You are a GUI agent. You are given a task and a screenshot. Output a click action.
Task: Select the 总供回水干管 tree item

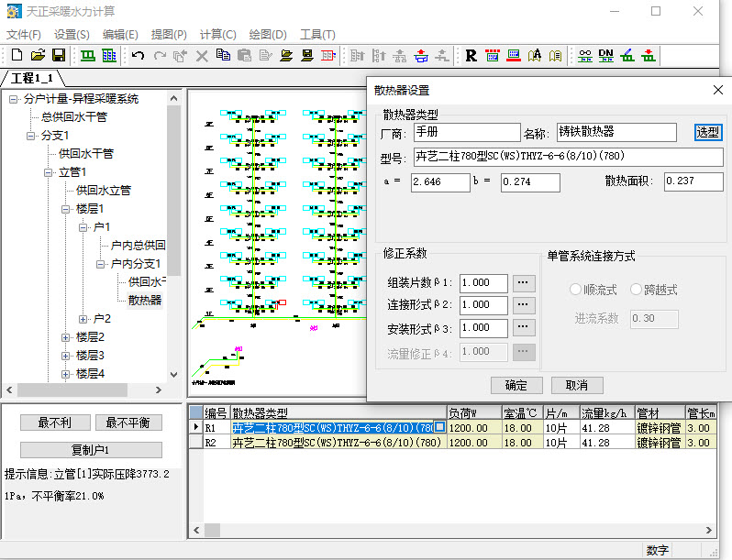74,117
